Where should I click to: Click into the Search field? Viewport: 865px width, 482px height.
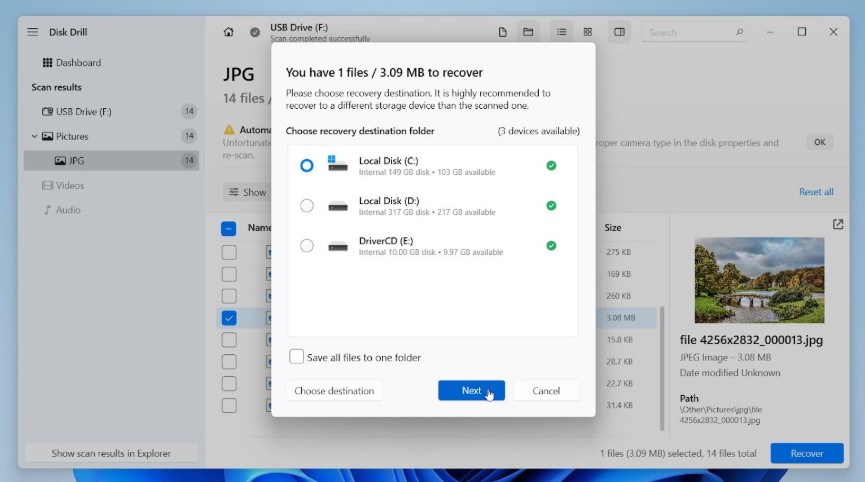click(695, 33)
